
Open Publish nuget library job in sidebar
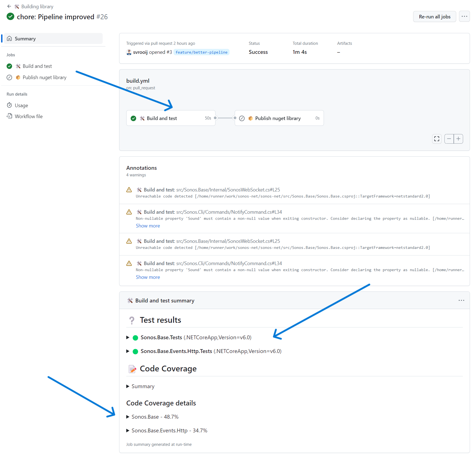click(x=44, y=77)
